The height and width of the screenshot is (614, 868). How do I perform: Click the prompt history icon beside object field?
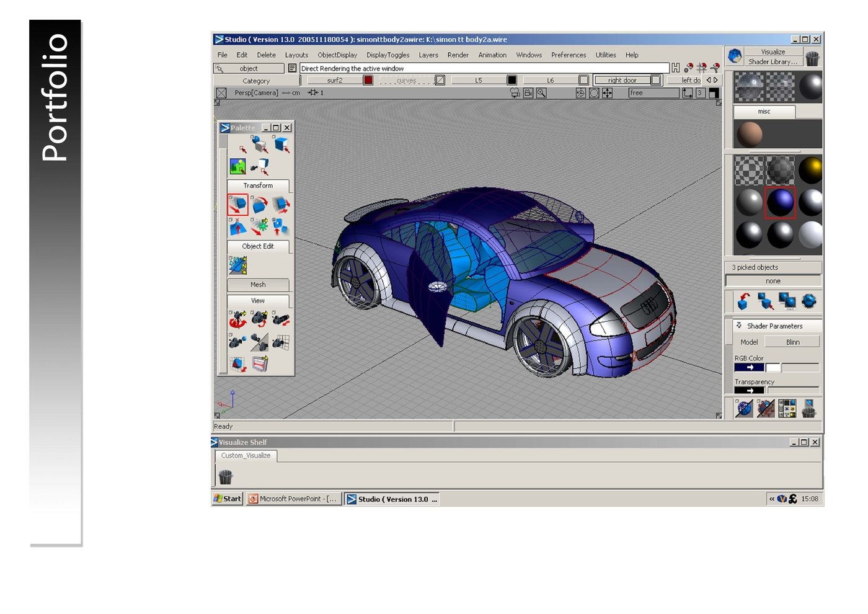[x=293, y=68]
